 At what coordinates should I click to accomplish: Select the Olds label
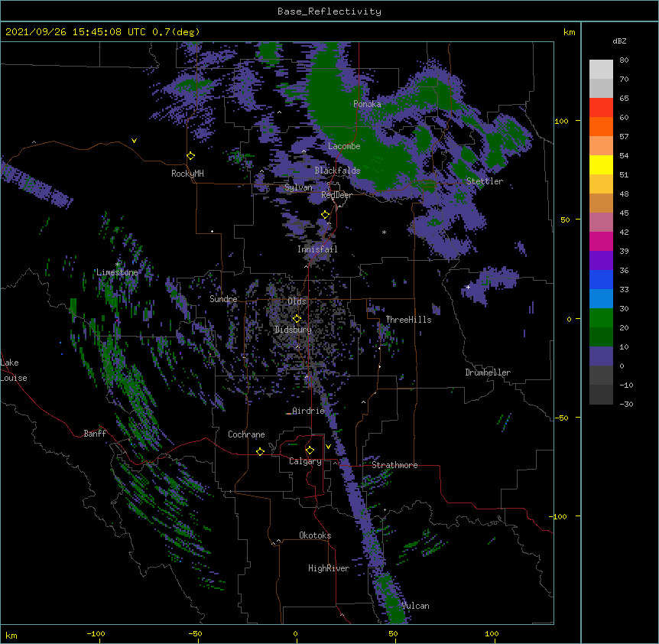(297, 301)
